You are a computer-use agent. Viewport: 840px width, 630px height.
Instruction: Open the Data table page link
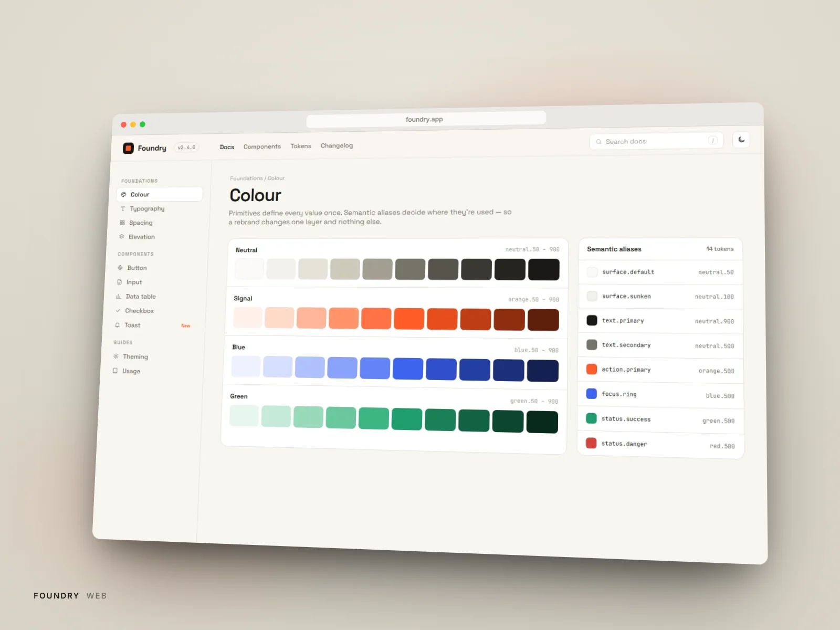pos(141,297)
